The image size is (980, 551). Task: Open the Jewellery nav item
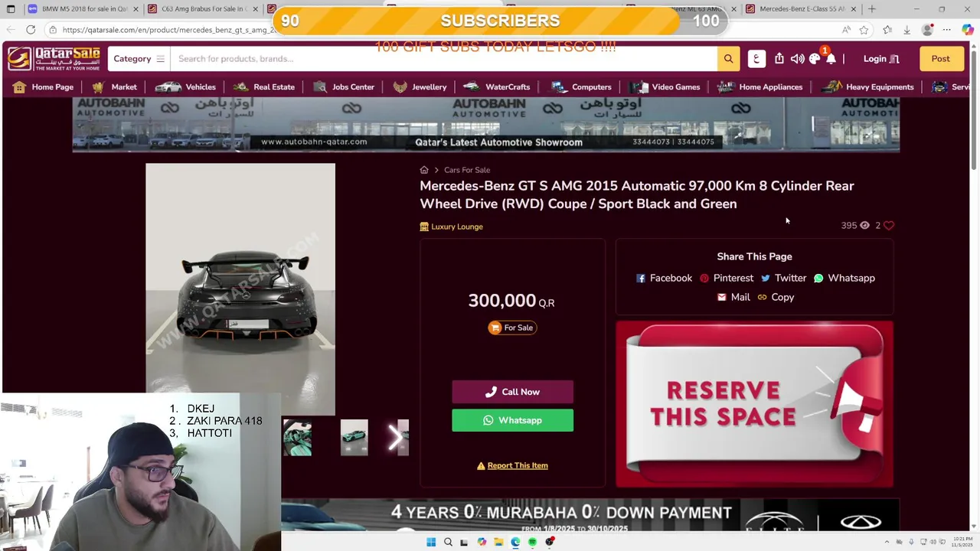420,87
